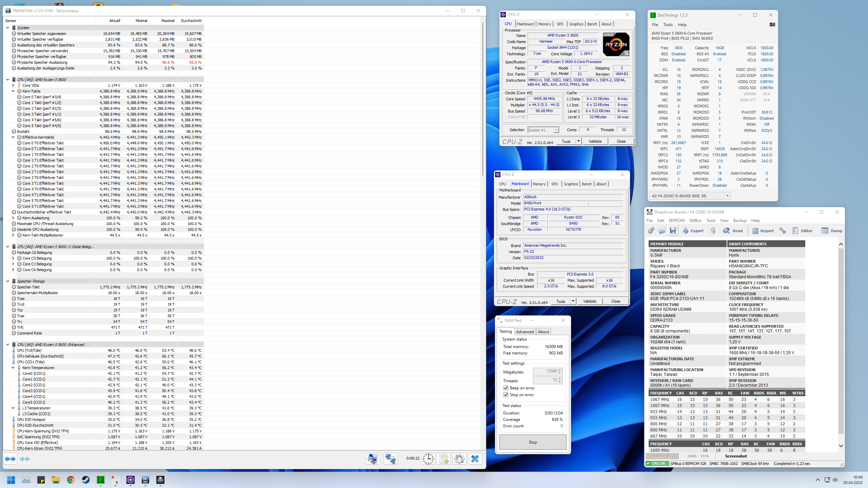Expand Core VIDs tree row
Screen dimensions: 868x488
(x=13, y=85)
